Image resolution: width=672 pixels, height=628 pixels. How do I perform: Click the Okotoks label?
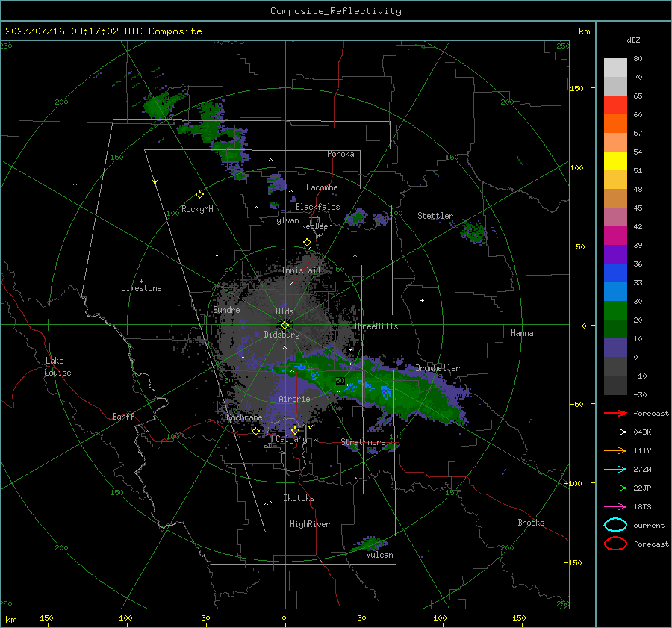tap(299, 498)
